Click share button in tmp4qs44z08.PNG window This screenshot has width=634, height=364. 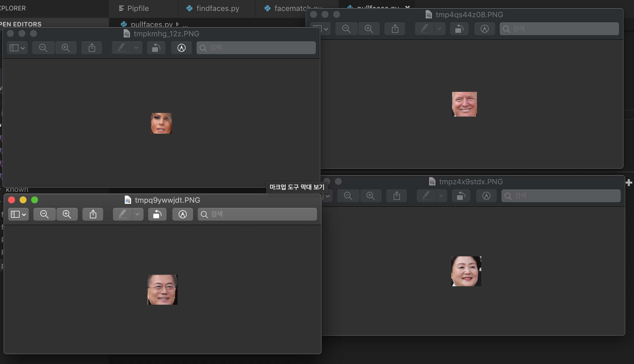(x=395, y=29)
